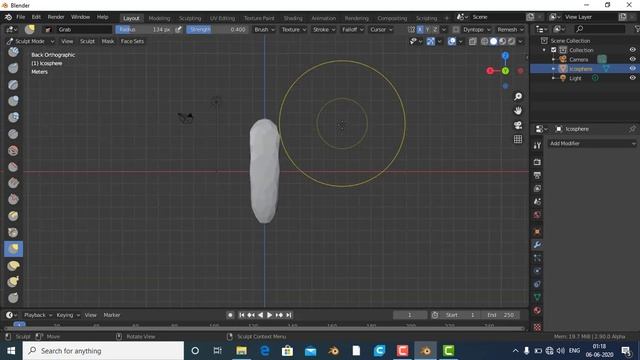Toggle radius pen pressure icon

click(178, 29)
